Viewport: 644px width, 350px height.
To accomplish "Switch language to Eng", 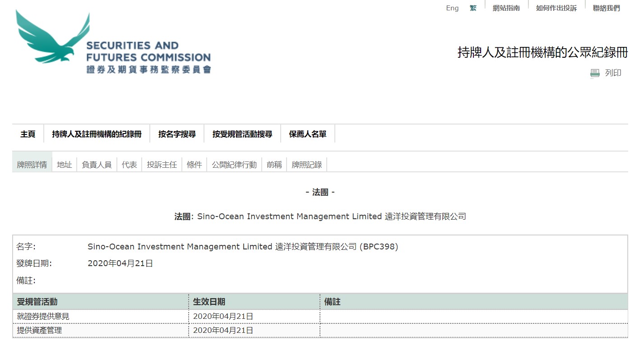I will 452,8.
